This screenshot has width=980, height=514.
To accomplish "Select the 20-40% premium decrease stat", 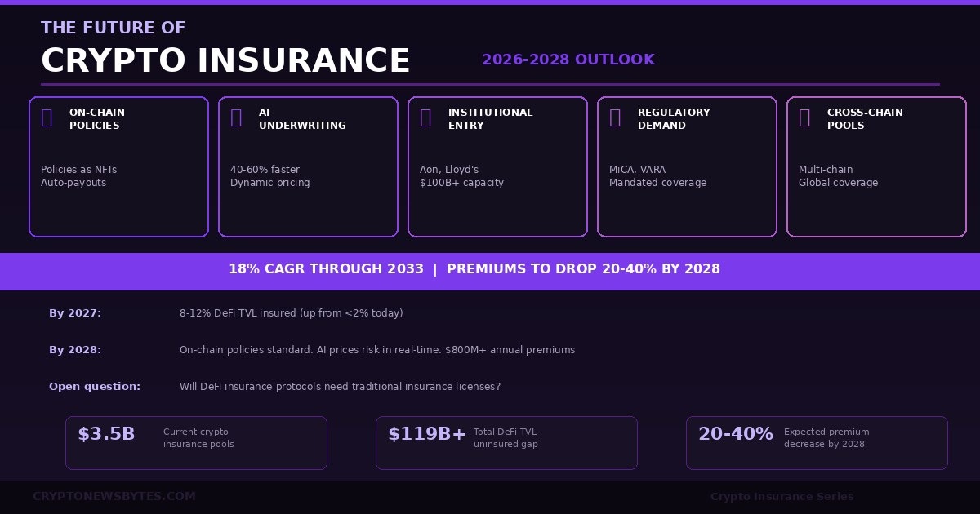I will click(x=817, y=442).
